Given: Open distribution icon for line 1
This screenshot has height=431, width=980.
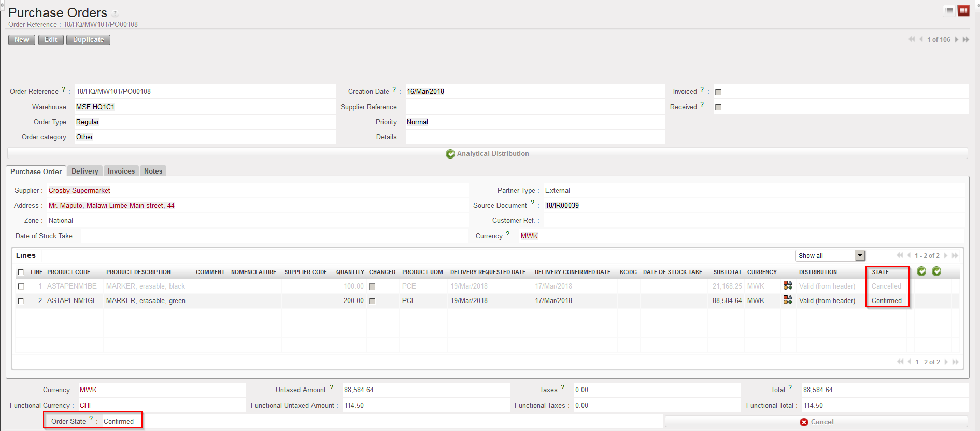Looking at the screenshot, I should pyautogui.click(x=788, y=285).
